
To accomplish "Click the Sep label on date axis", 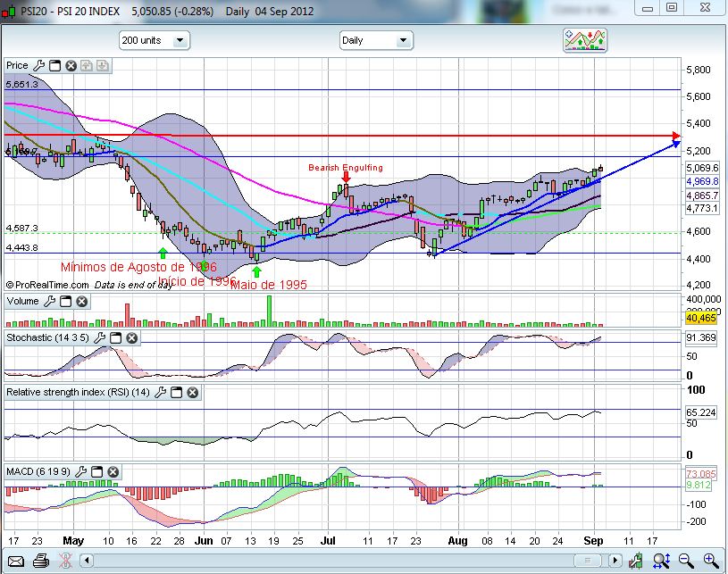I will [593, 541].
